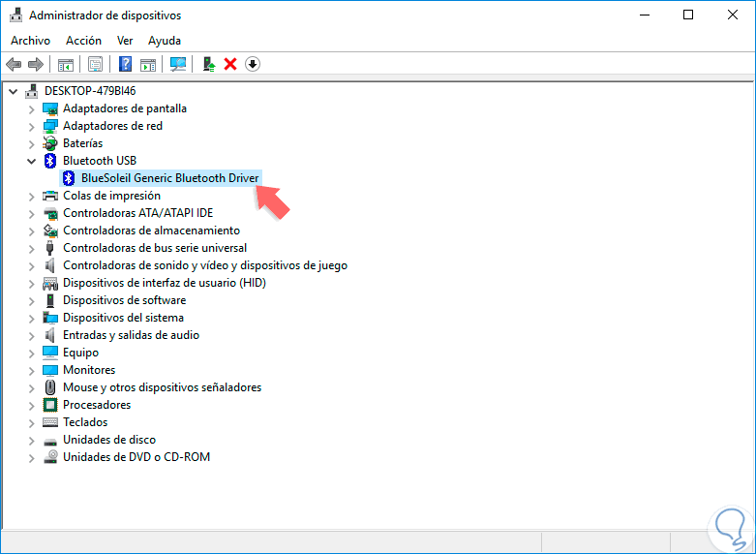Click the Disable device down-arrow icon

coord(253,64)
